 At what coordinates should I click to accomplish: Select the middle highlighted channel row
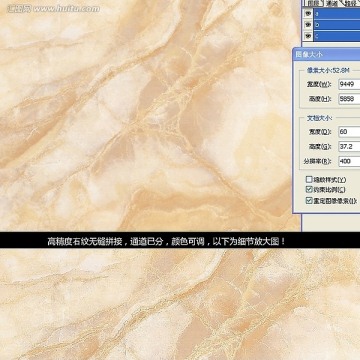337,25
